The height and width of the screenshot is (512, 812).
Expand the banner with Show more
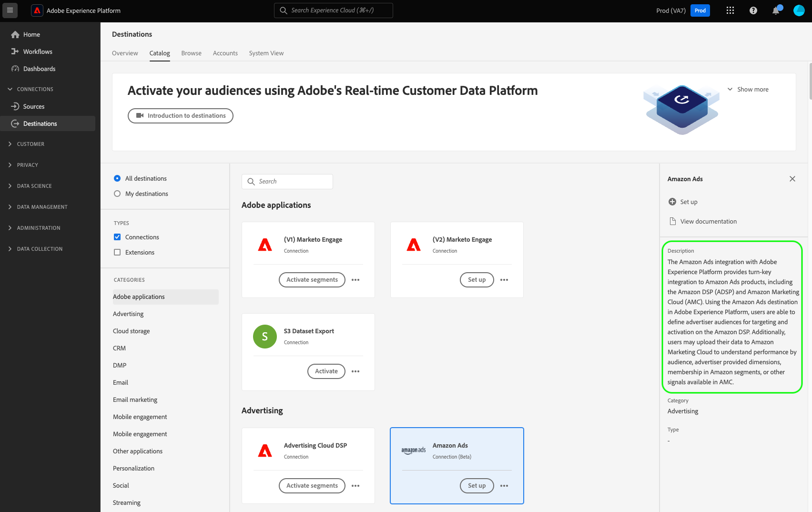(x=748, y=89)
